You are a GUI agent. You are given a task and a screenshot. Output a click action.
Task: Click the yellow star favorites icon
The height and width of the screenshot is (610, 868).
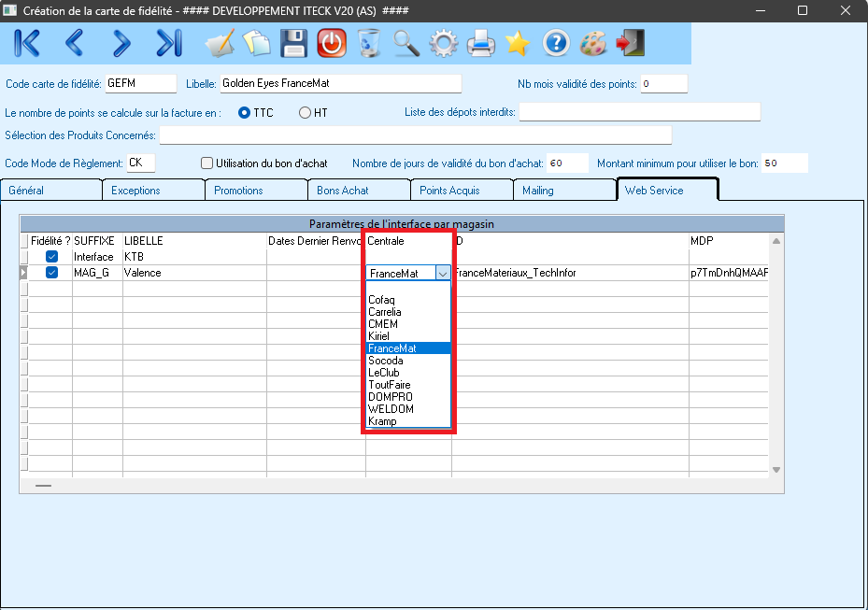[x=518, y=43]
